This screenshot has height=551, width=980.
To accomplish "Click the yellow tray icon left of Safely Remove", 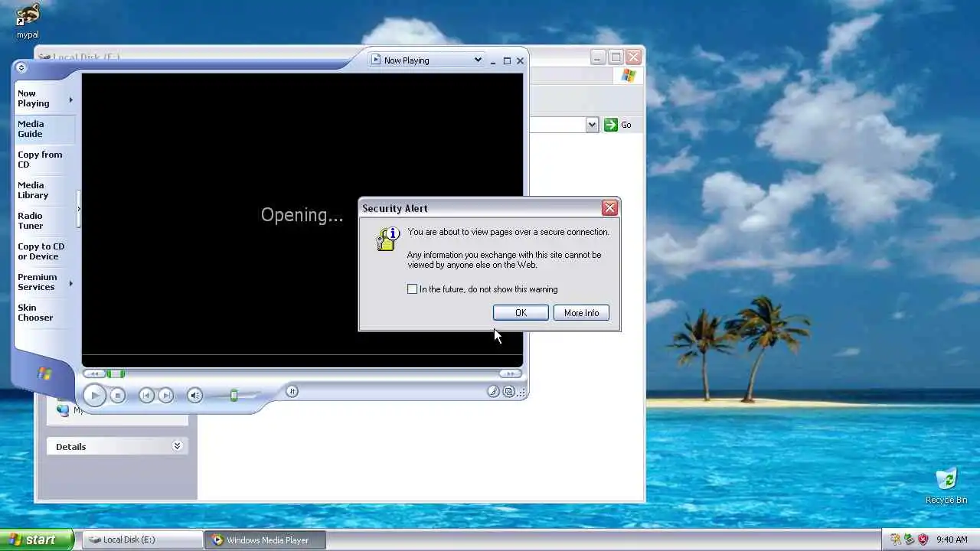I will tap(895, 540).
